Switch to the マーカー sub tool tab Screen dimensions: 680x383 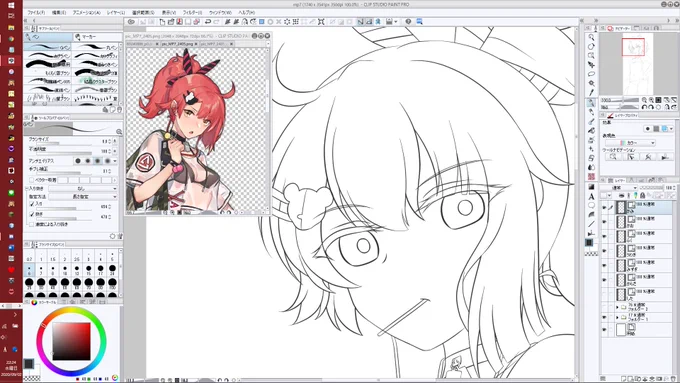(98, 37)
